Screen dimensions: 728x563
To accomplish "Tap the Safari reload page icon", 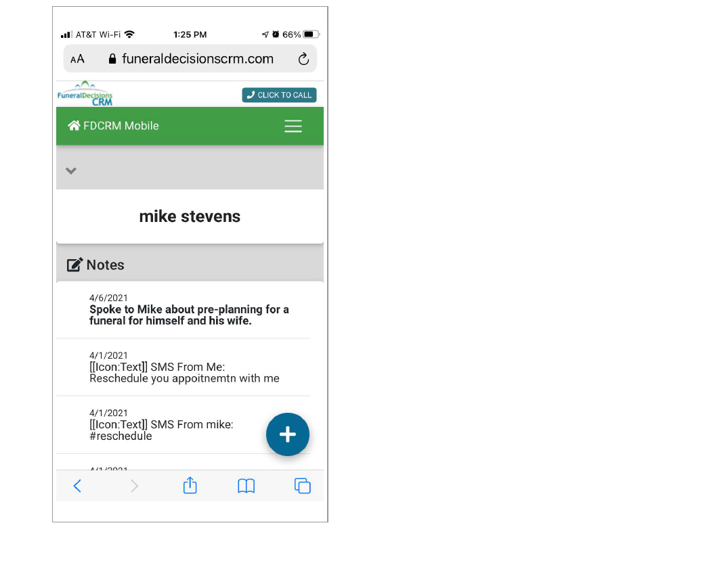I will (303, 60).
